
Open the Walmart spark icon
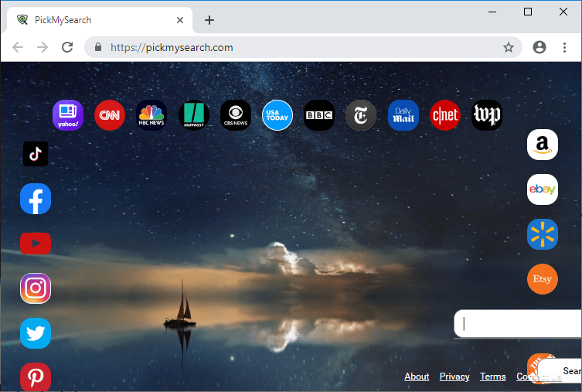coord(543,234)
